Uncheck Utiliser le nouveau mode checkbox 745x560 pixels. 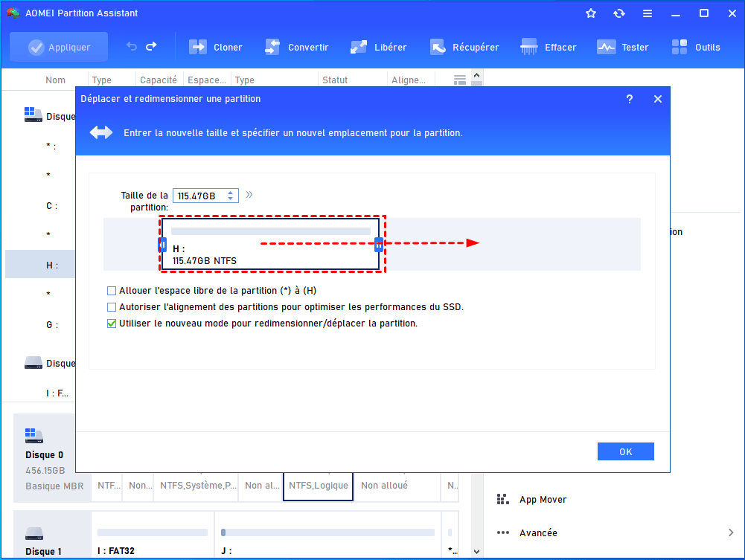coord(112,324)
